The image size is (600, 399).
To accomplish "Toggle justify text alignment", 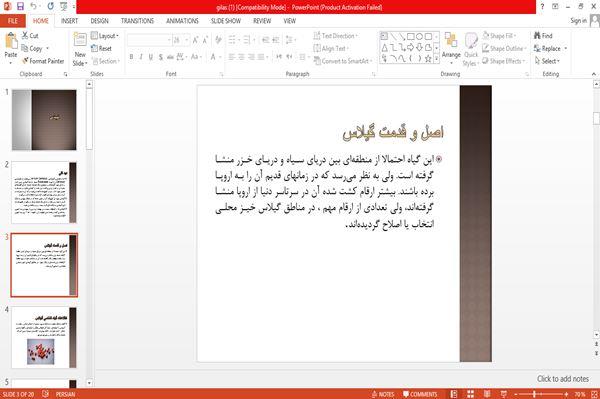I will (x=261, y=57).
